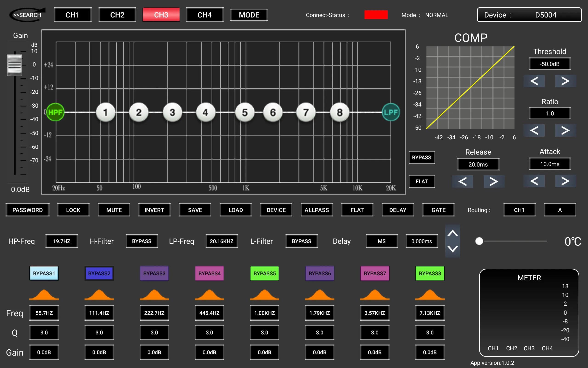Decrease Threshold with left arrow
588x368 pixels.
tap(534, 81)
